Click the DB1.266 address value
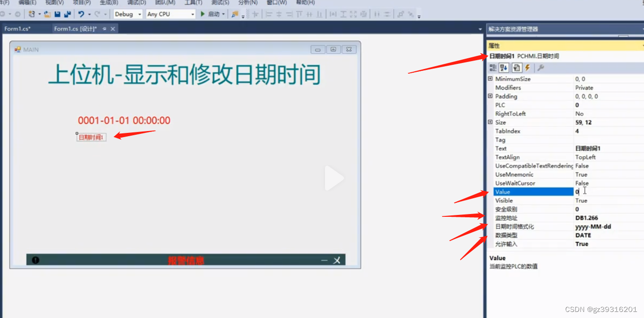The width and height of the screenshot is (644, 318). click(587, 218)
